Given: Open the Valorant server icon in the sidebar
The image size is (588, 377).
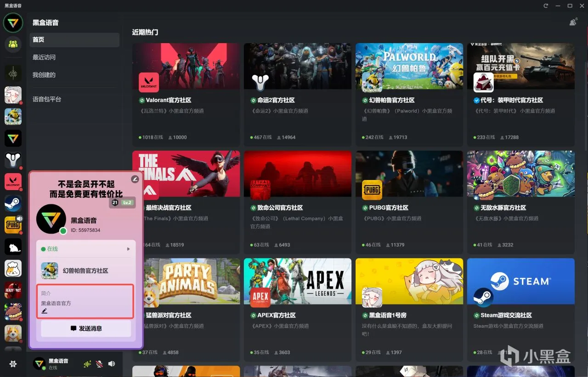Looking at the screenshot, I should [x=13, y=182].
